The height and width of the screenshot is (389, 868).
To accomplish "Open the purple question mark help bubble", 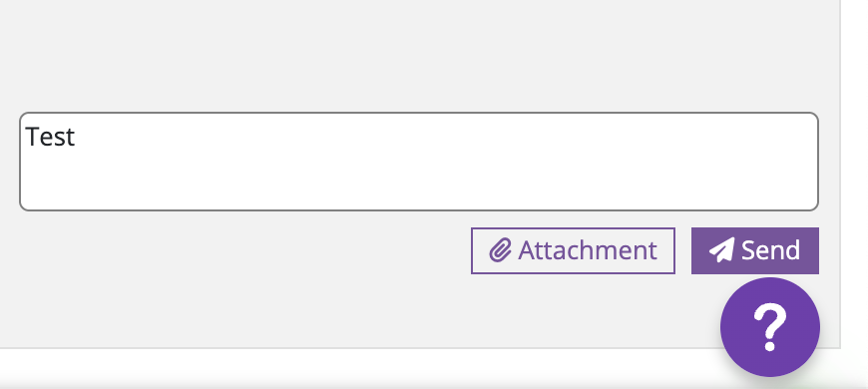I will click(x=770, y=327).
